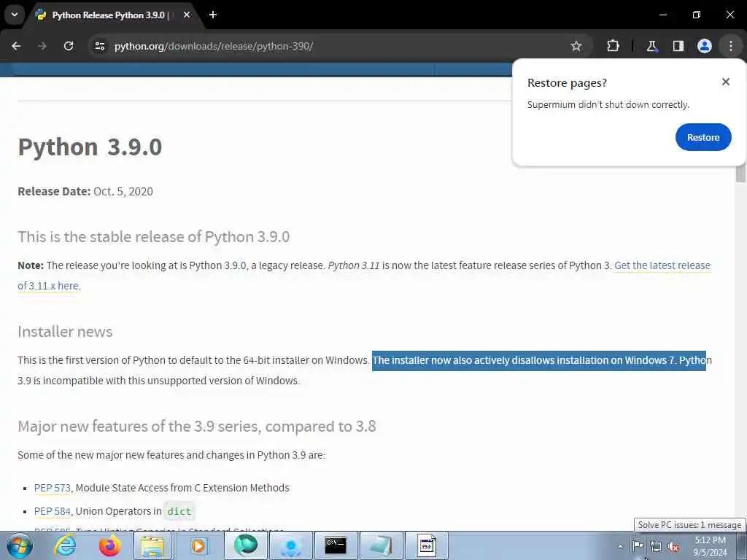The image size is (747, 560).
Task: Open the script file icon in taskbar
Action: tap(426, 545)
